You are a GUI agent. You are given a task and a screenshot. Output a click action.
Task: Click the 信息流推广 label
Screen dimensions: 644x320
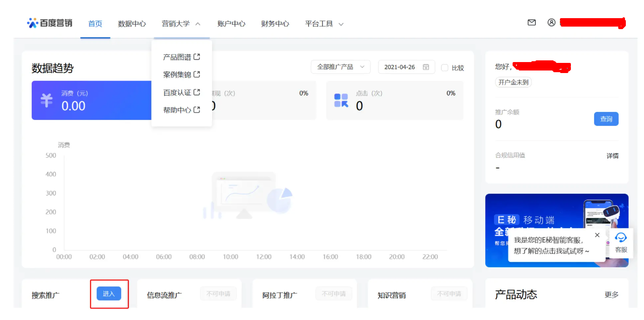pyautogui.click(x=164, y=295)
